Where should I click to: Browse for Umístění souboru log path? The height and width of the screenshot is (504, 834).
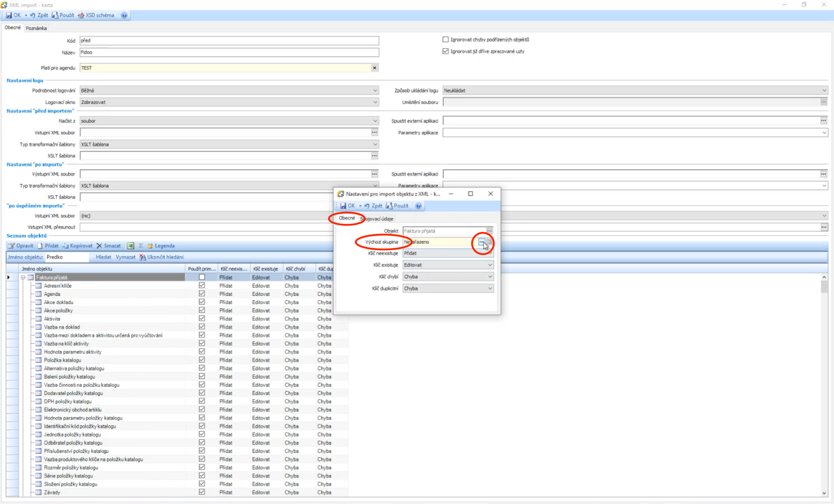(823, 102)
